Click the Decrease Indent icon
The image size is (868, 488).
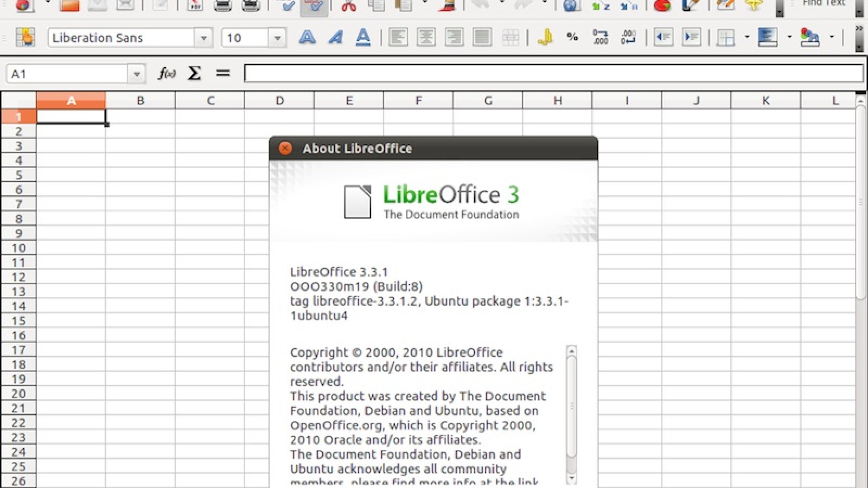(663, 37)
